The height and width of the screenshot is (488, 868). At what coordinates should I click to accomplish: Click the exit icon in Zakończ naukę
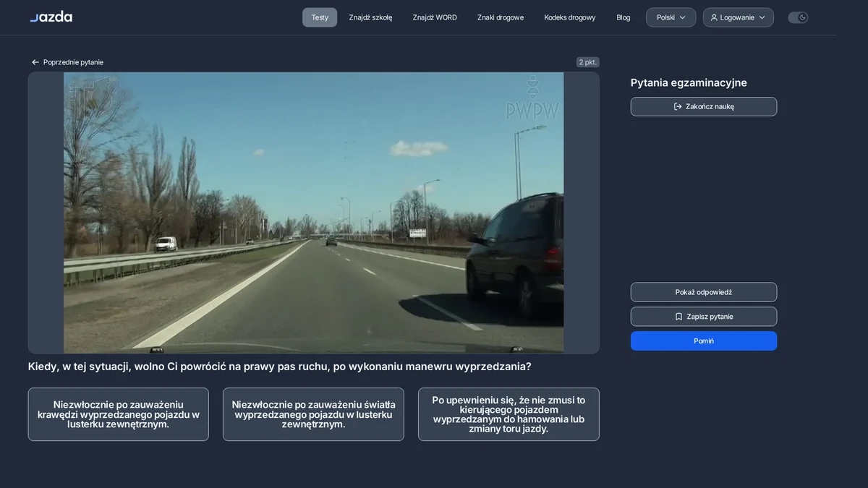pos(678,106)
